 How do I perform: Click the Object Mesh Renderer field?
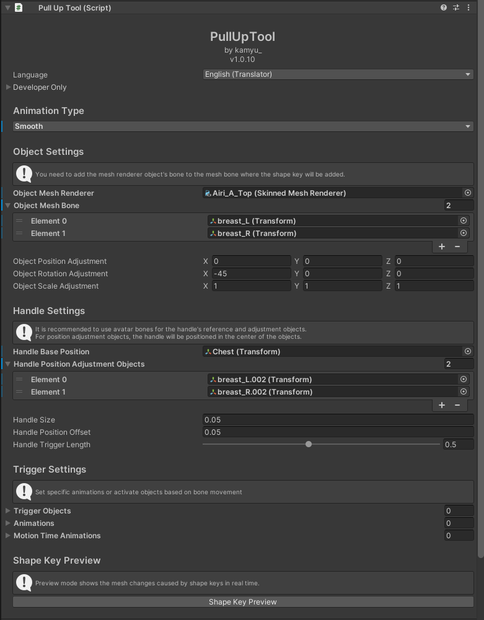[x=333, y=193]
